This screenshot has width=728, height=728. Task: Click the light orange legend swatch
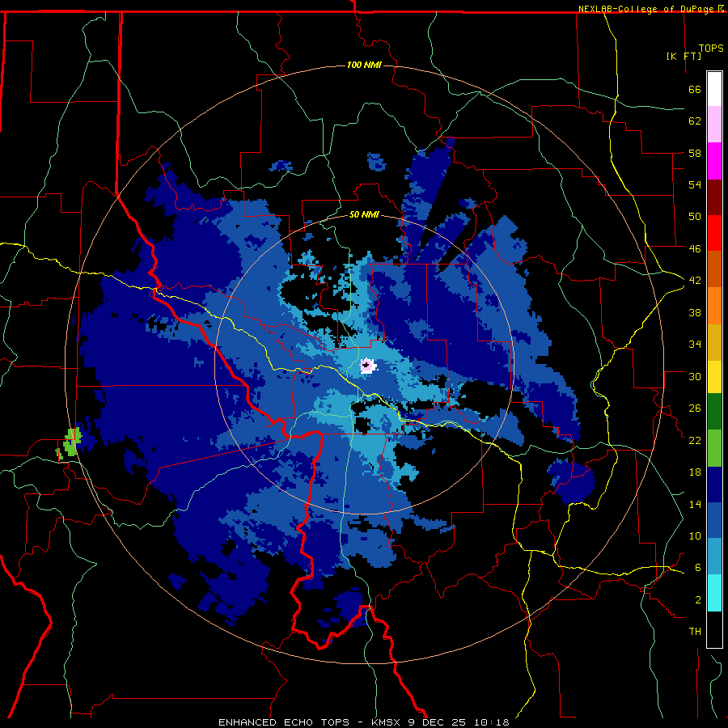(714, 306)
